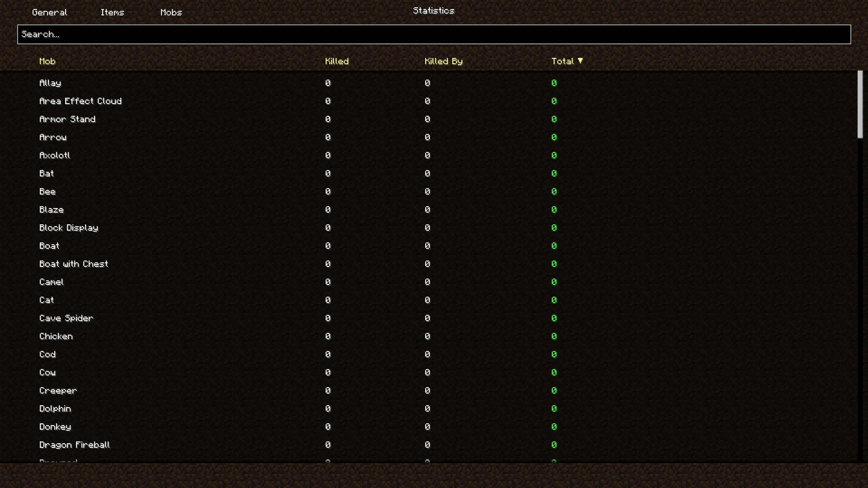Click the Killed value for Donkey

point(327,426)
